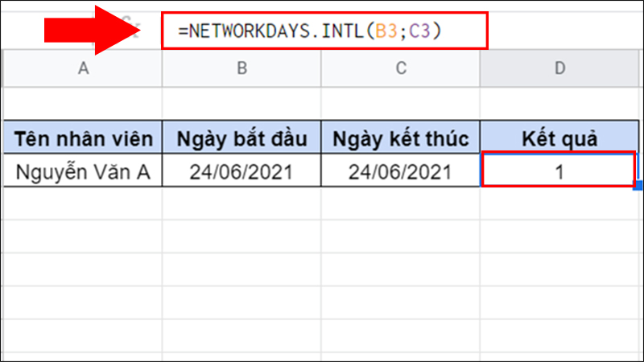Select the end date cell in column C

coord(401,171)
